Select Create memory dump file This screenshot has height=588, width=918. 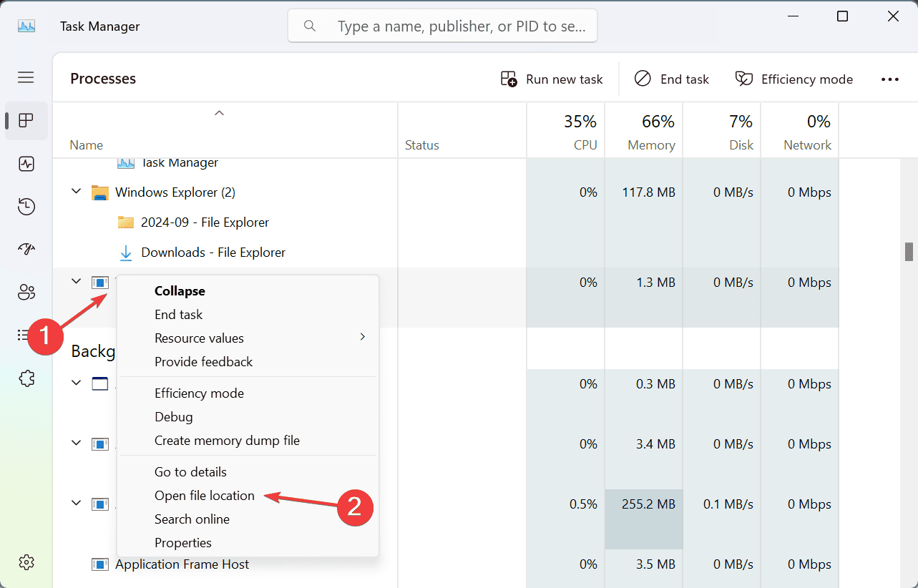click(x=248, y=441)
